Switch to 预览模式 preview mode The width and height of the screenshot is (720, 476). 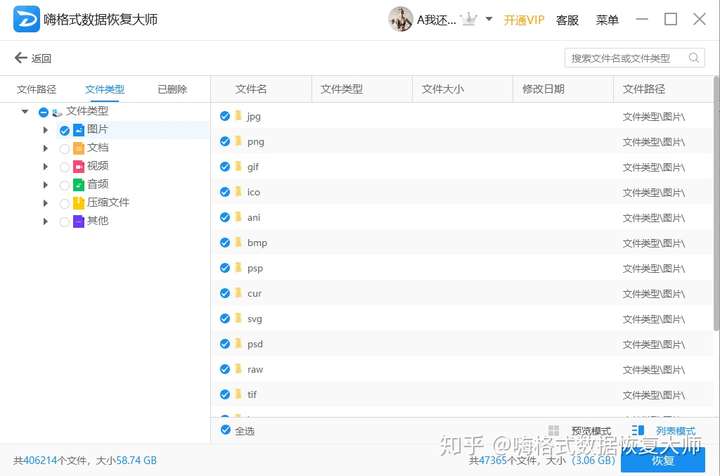(x=591, y=431)
